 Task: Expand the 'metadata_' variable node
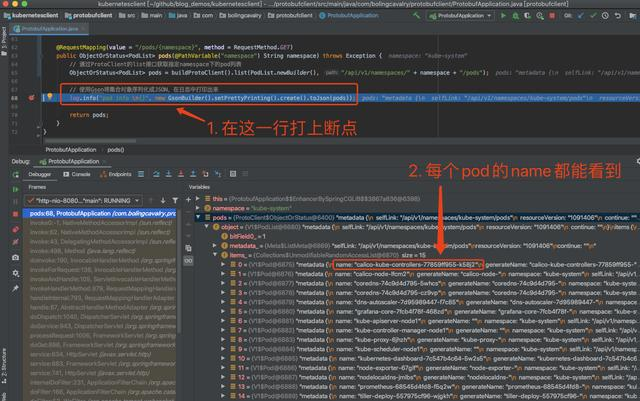click(x=215, y=245)
